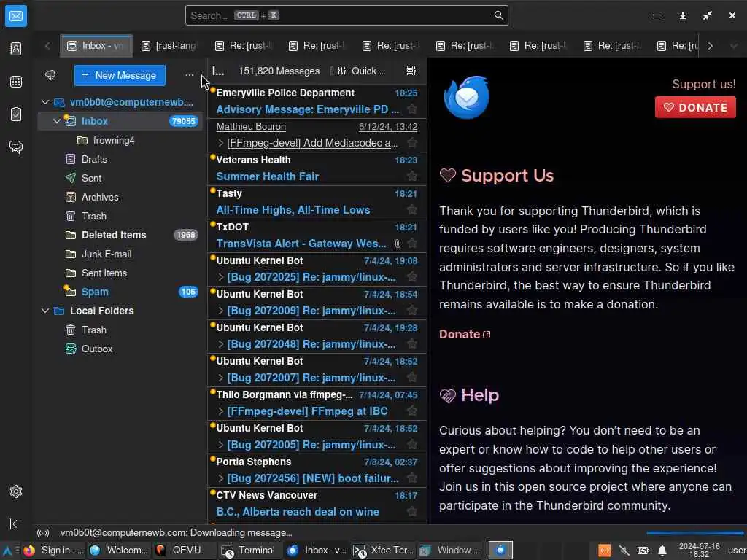This screenshot has height=560, width=747.
Task: Select the Deleted Items folder
Action: pyautogui.click(x=120, y=236)
